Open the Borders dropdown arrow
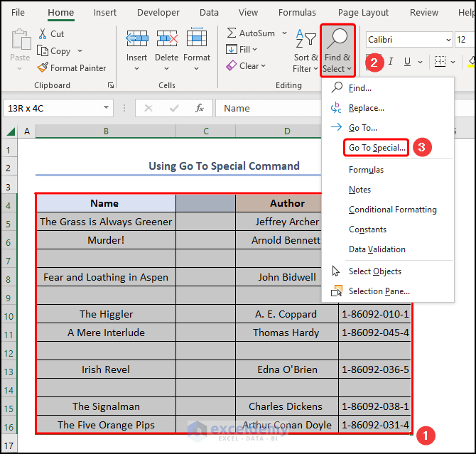The height and width of the screenshot is (454, 476). tap(453, 62)
